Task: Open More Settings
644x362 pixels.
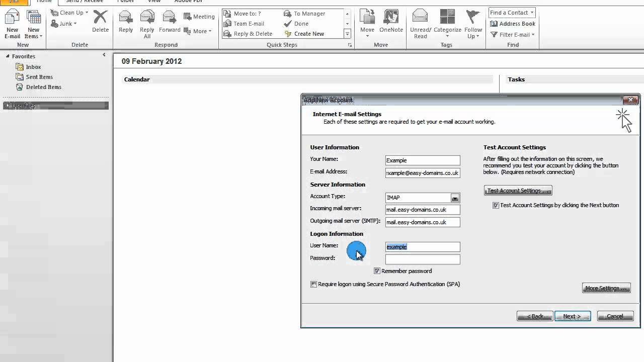Action: tap(606, 288)
